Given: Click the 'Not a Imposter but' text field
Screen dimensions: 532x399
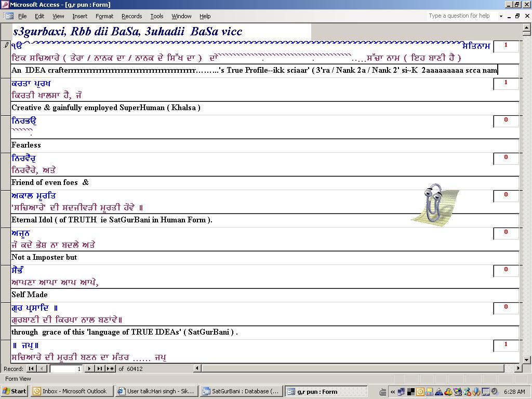Looking at the screenshot, I should [265, 258].
